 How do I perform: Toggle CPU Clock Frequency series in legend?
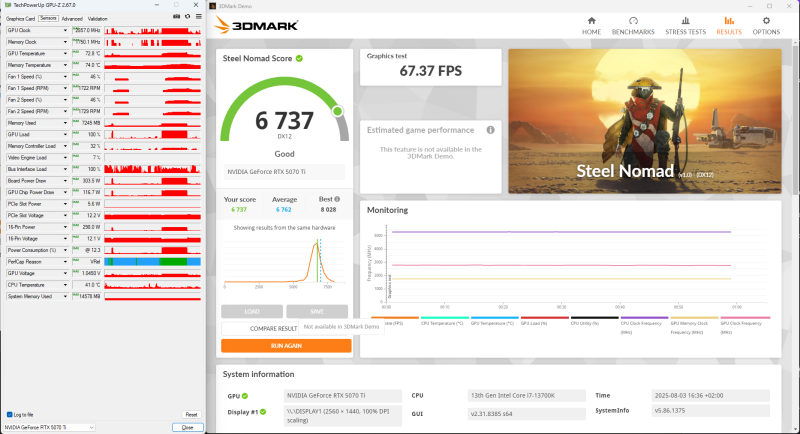point(644,325)
